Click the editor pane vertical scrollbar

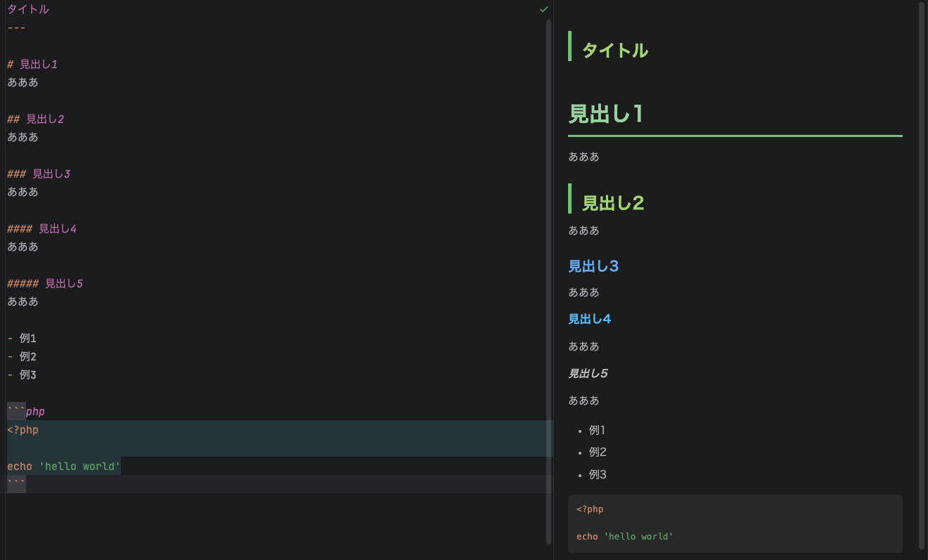[x=548, y=281]
